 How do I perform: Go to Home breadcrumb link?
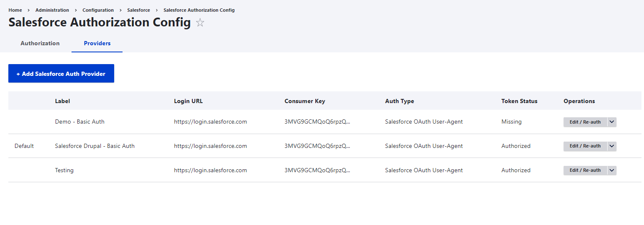(x=15, y=10)
